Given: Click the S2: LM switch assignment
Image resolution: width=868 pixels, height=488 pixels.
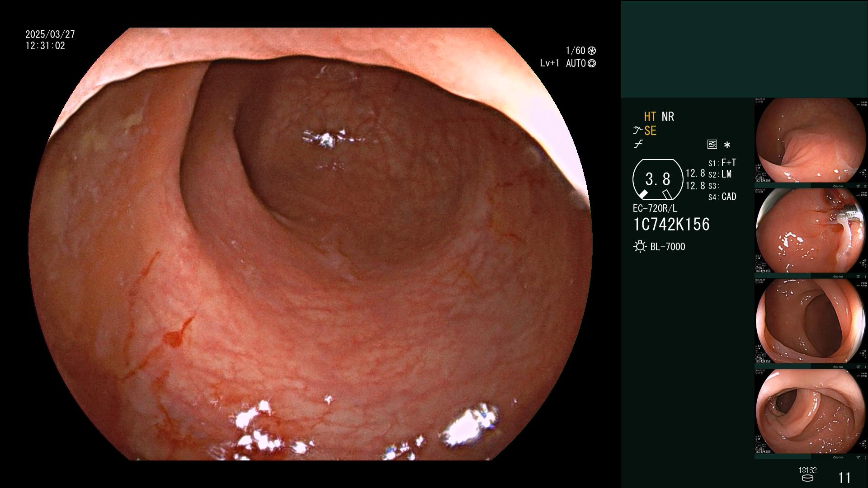Looking at the screenshot, I should pos(720,174).
